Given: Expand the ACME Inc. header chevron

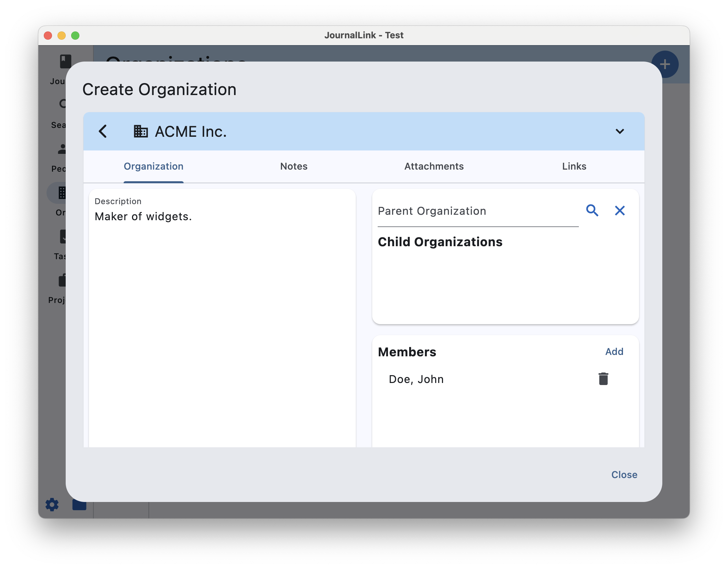Looking at the screenshot, I should pos(620,131).
